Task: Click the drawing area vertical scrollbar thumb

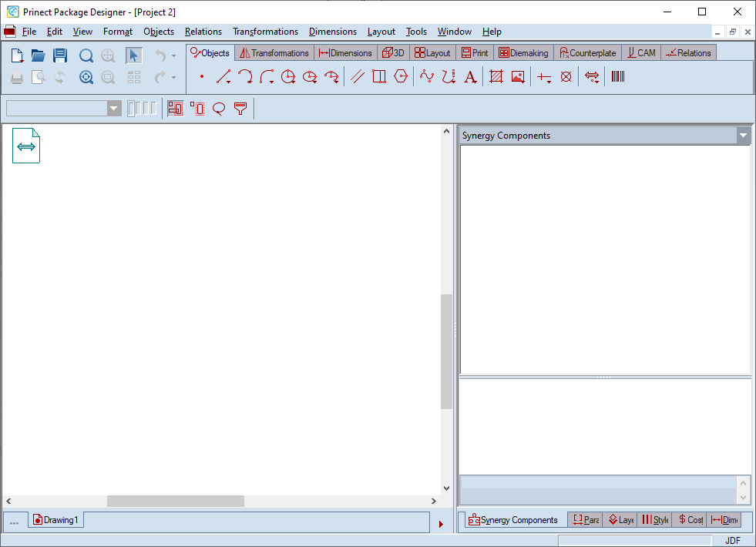Action: 446,351
